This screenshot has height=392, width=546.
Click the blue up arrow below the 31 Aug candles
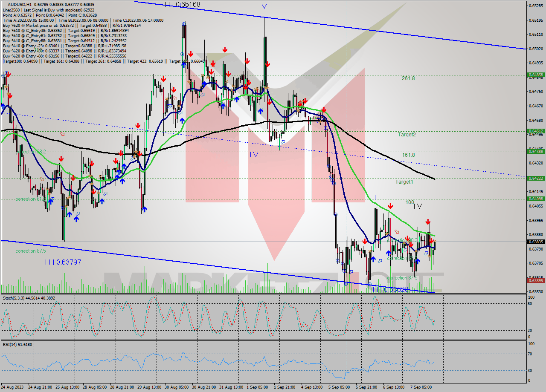click(x=223, y=105)
